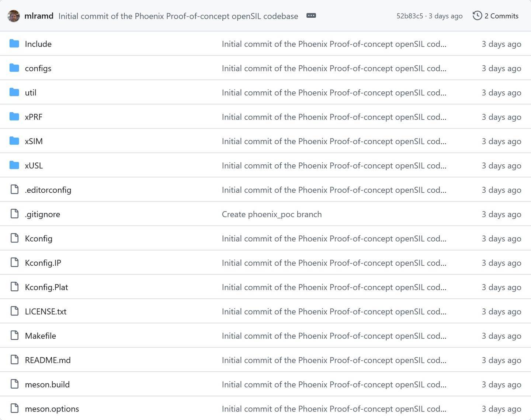Image resolution: width=531 pixels, height=420 pixels.
Task: Expand the commit message ellipsis button
Action: pyautogui.click(x=311, y=16)
